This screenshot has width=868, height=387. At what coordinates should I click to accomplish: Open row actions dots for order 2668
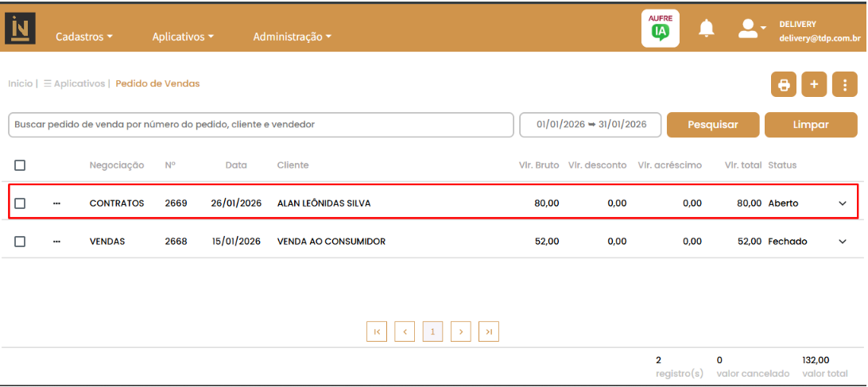(x=56, y=242)
